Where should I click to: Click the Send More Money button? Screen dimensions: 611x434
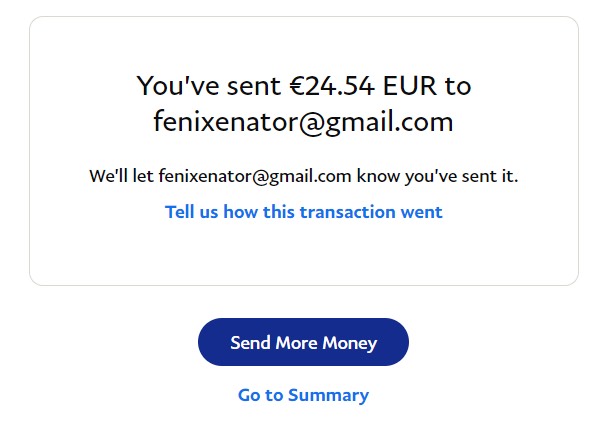tap(303, 342)
